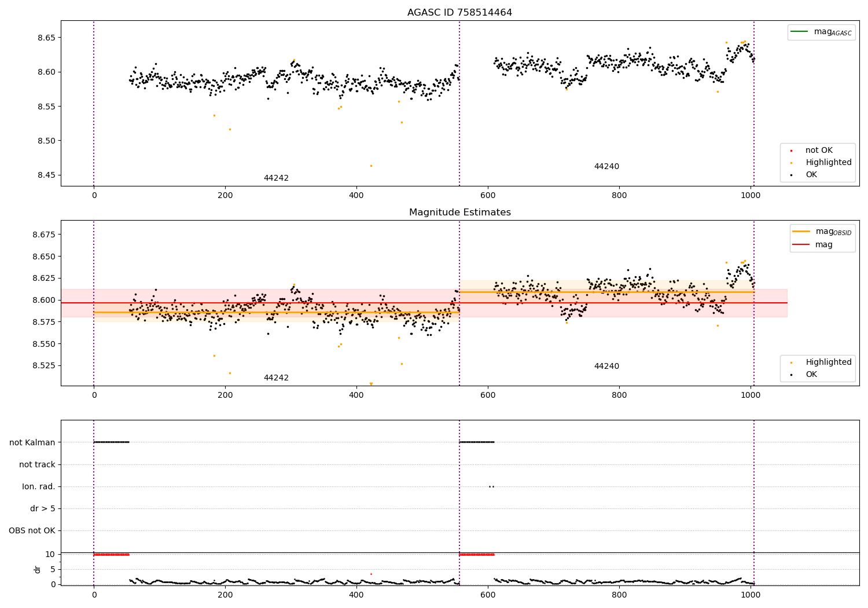Click the 'not track' axis label
This screenshot has height=608, width=868.
point(37,465)
